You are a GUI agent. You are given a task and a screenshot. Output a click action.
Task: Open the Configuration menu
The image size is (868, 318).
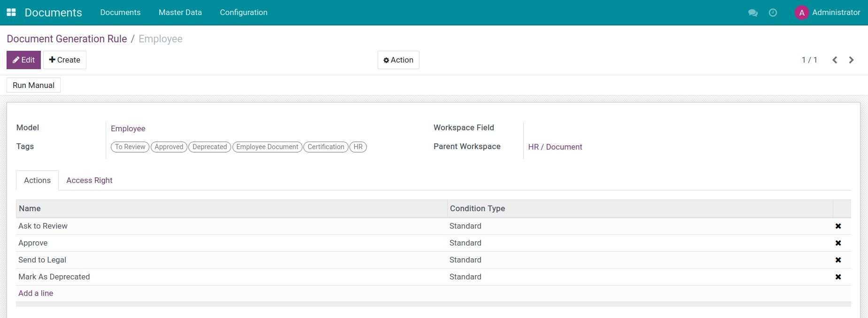pyautogui.click(x=243, y=13)
